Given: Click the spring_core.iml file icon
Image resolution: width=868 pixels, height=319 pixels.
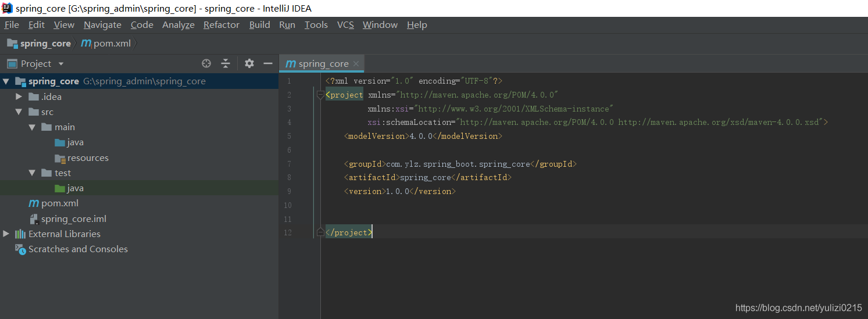Looking at the screenshot, I should point(34,218).
